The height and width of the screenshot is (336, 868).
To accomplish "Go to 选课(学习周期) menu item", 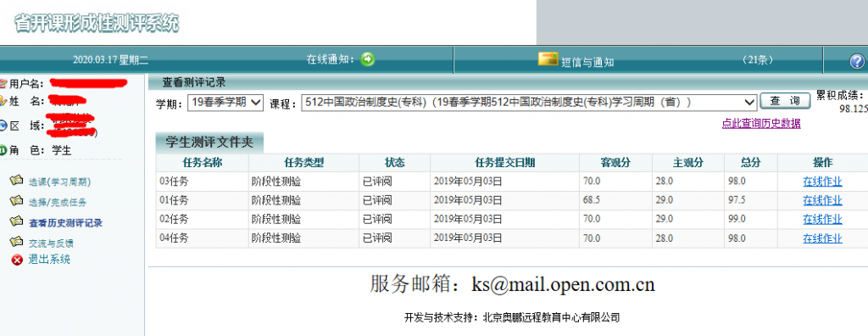I will click(60, 182).
